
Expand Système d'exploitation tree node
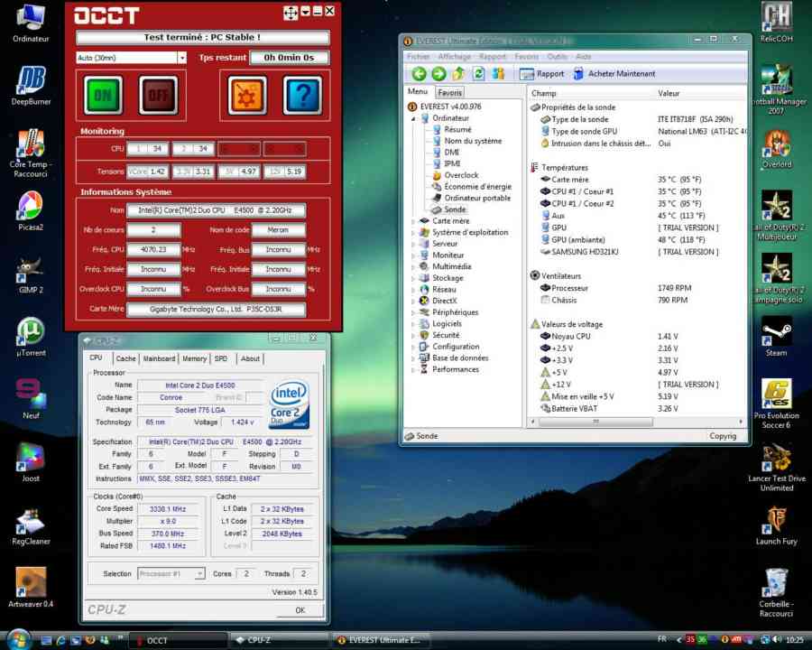pyautogui.click(x=413, y=232)
